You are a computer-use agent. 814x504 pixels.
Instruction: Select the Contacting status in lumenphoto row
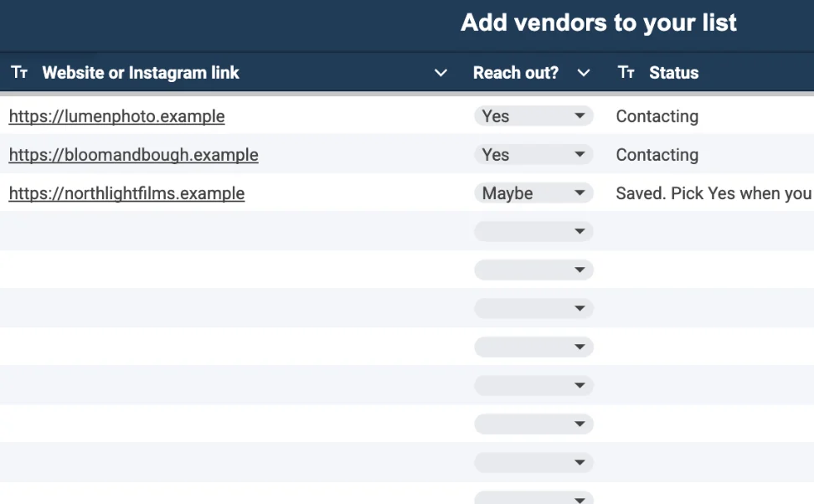(x=657, y=116)
